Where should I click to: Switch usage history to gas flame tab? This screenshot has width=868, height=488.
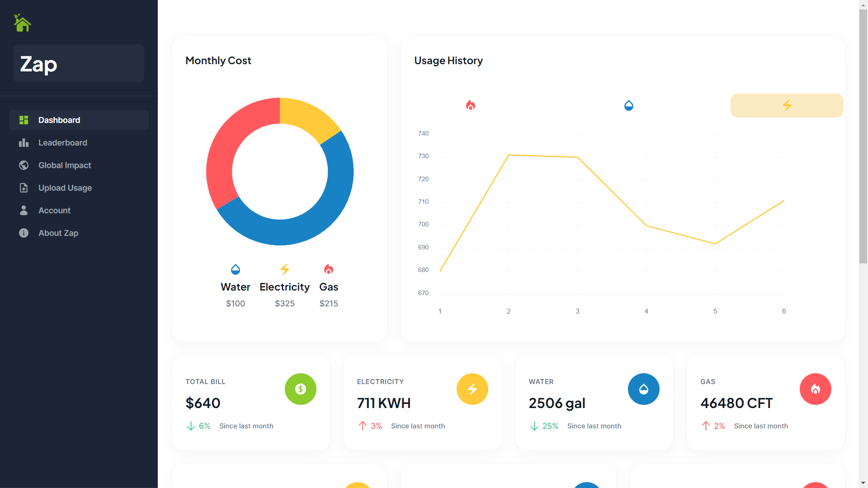[x=471, y=105]
